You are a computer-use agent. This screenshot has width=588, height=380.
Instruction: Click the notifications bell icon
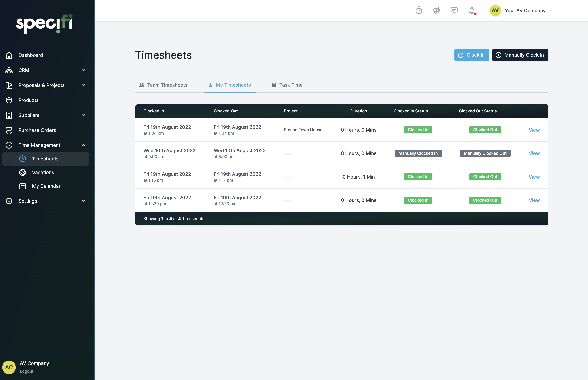[x=472, y=11]
